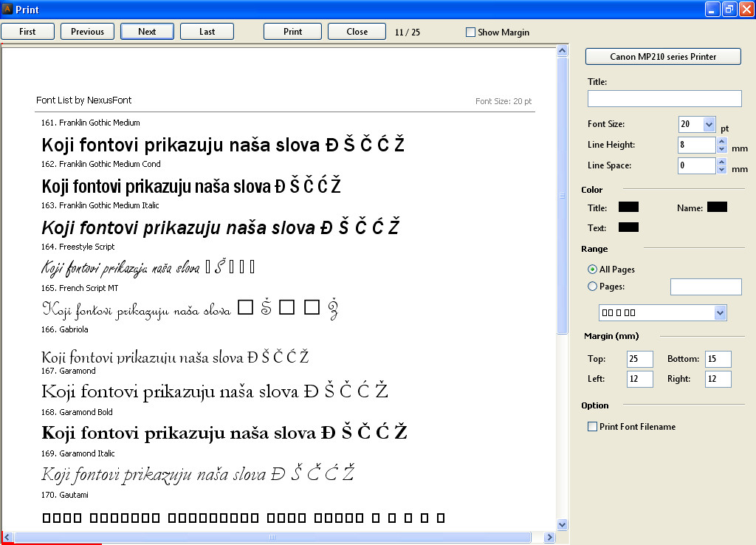Click the Canon MP210 series Printer button
756x545 pixels.
click(663, 57)
